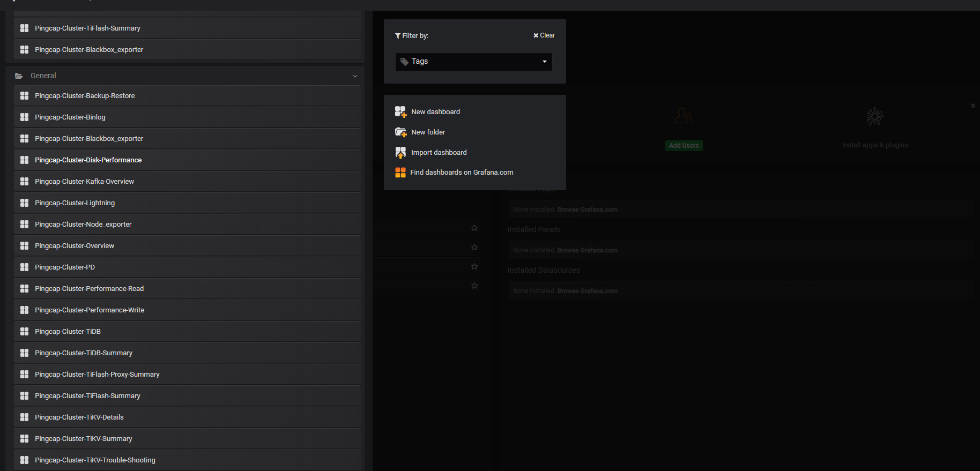Click the Install apps & plugins icon

click(875, 116)
